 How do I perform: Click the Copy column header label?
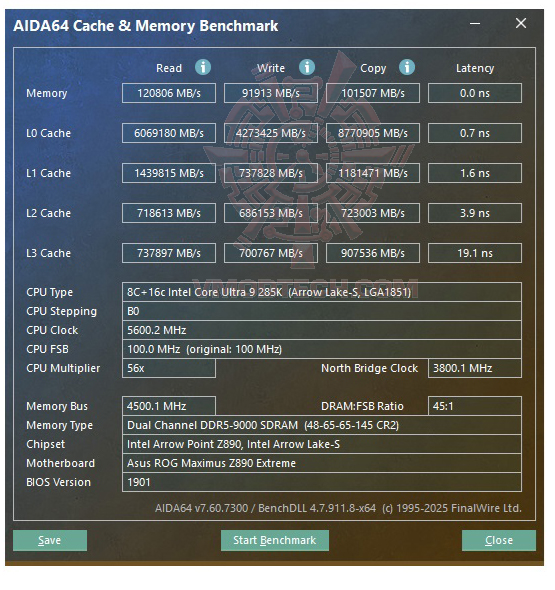(373, 68)
